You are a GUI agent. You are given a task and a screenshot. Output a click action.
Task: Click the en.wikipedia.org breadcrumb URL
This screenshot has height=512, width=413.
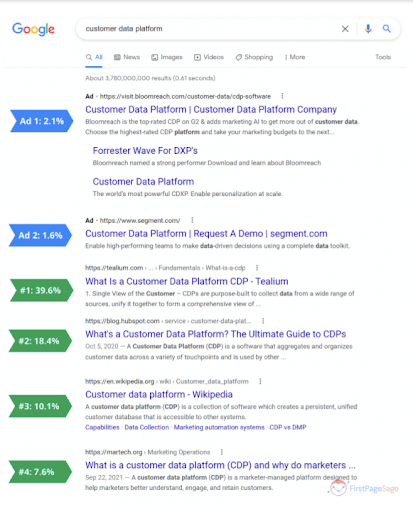click(x=167, y=381)
